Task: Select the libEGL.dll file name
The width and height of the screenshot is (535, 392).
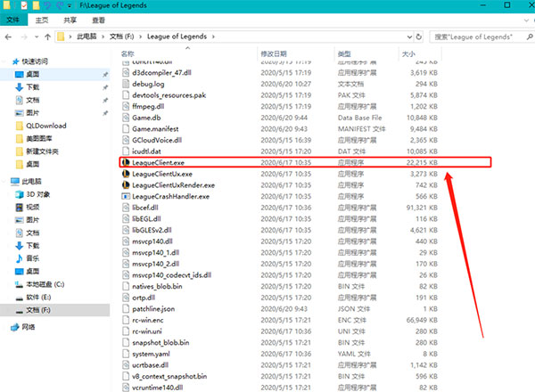Action: 146,219
